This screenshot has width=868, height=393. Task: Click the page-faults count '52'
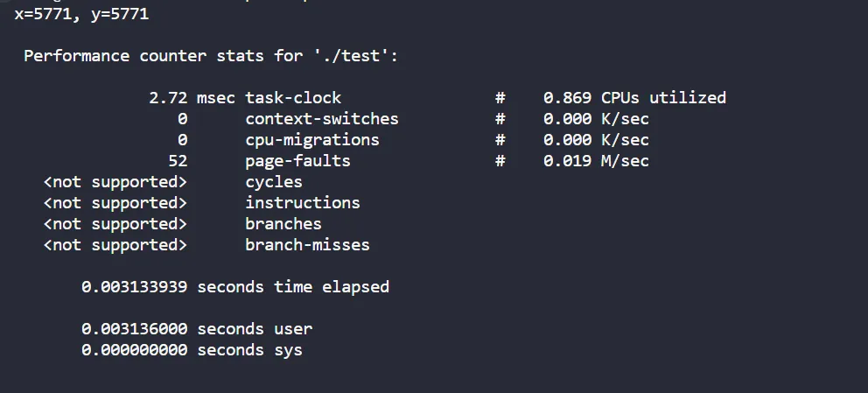[177, 161]
